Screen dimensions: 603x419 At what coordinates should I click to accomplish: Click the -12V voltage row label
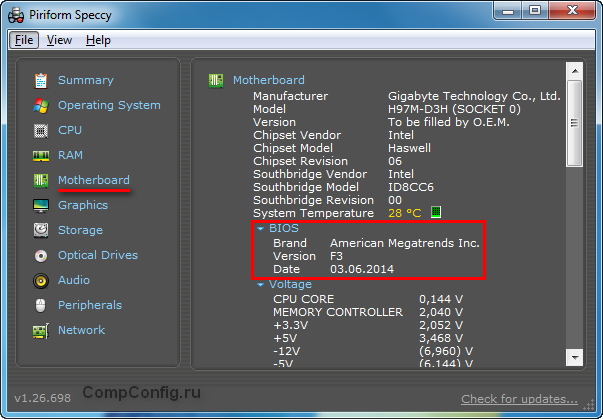pyautogui.click(x=287, y=351)
